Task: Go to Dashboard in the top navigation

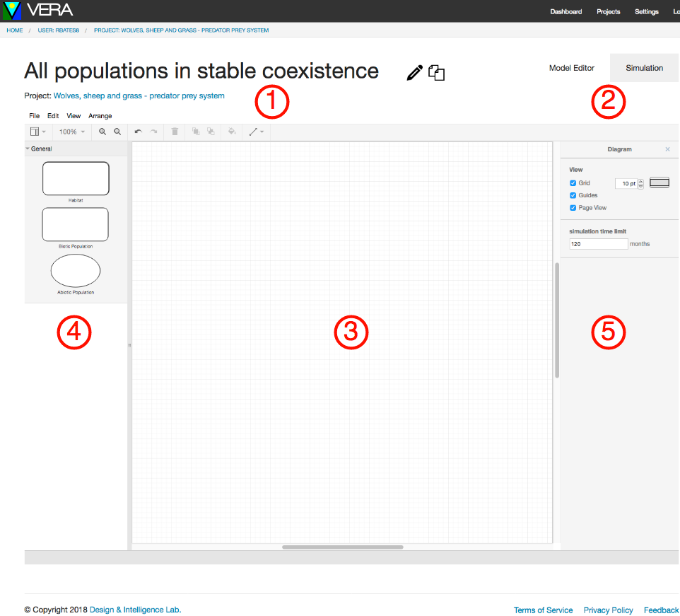Action: point(565,11)
